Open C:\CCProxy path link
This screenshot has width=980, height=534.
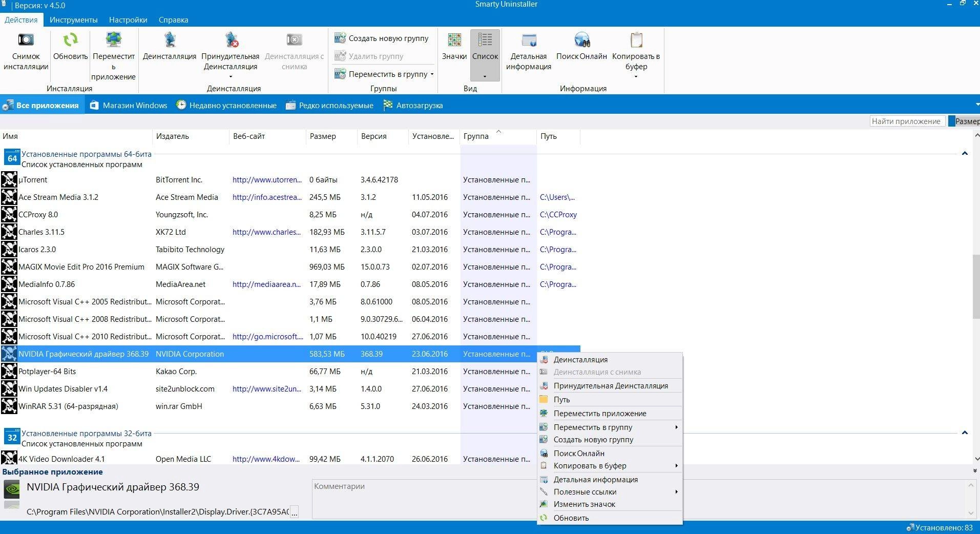click(x=558, y=214)
